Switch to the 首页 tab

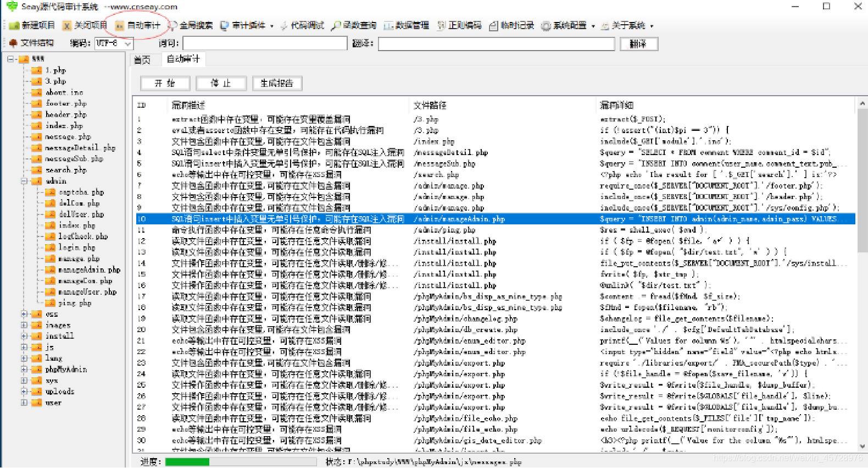[x=142, y=59]
